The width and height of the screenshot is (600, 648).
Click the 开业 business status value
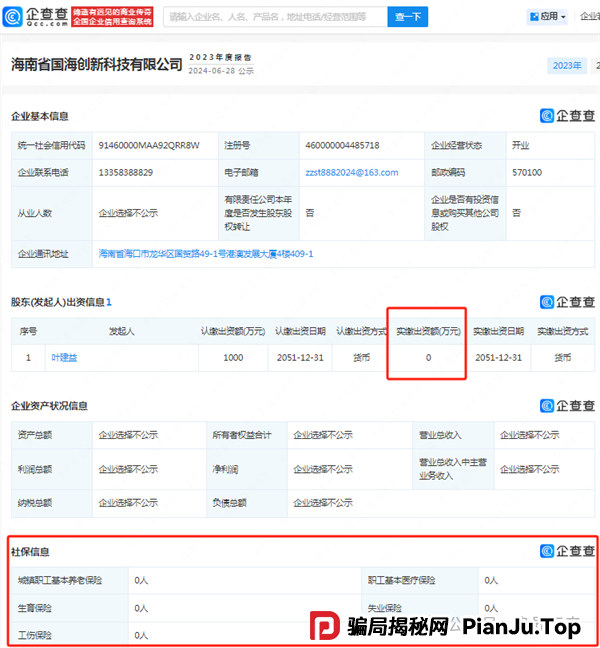pos(521,145)
